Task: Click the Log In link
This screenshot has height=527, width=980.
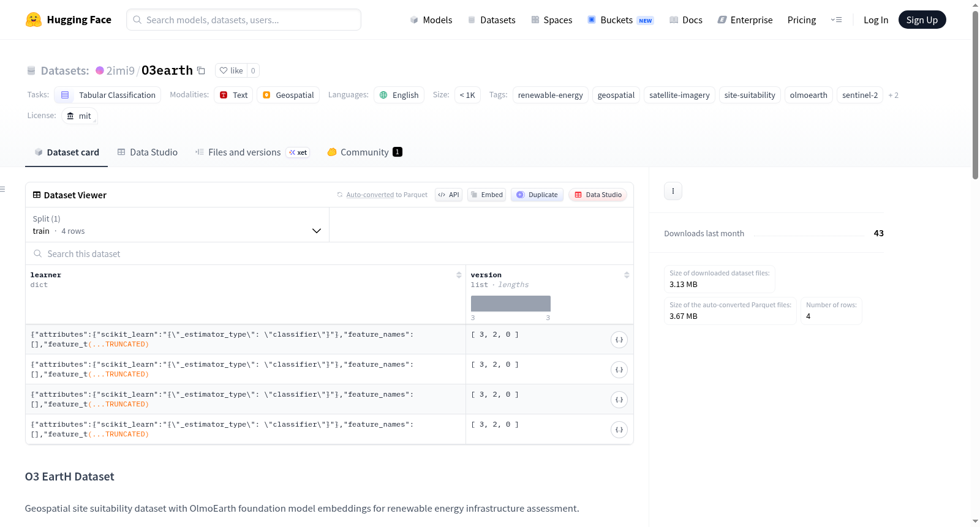Action: click(x=876, y=20)
